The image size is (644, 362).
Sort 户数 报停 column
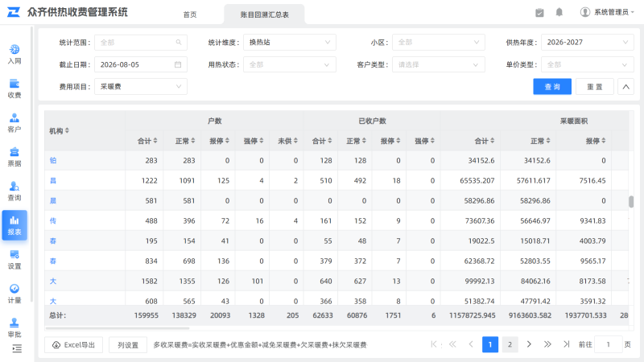[227, 141]
